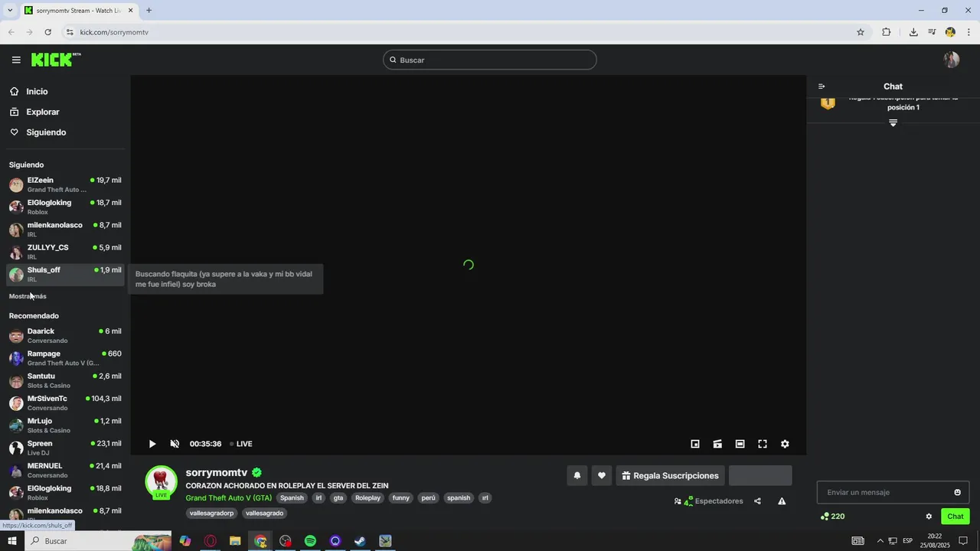Viewport: 980px width, 551px height.
Task: Click Espectadores viewer count
Action: 708,501
